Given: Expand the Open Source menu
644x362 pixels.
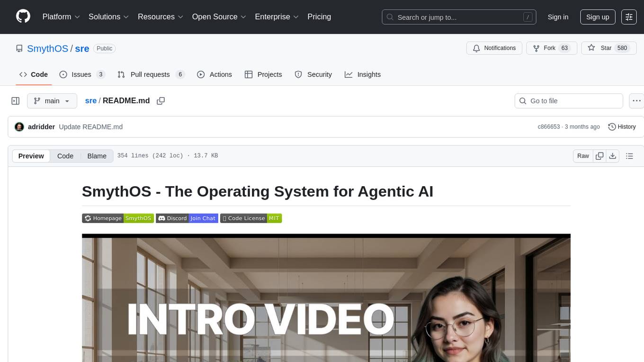Looking at the screenshot, I should pyautogui.click(x=219, y=17).
